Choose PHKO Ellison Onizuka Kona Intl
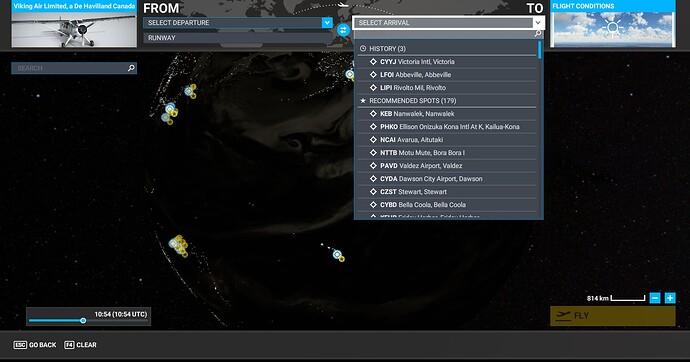This screenshot has height=362, width=690. pyautogui.click(x=448, y=127)
